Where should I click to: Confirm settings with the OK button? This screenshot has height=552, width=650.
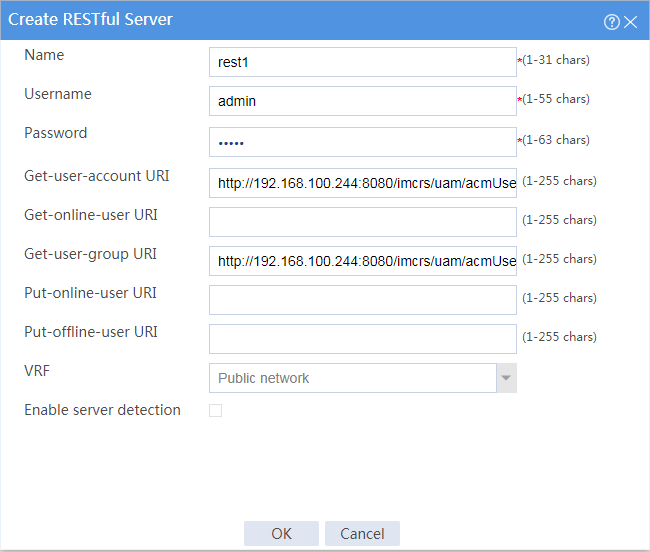pyautogui.click(x=281, y=533)
